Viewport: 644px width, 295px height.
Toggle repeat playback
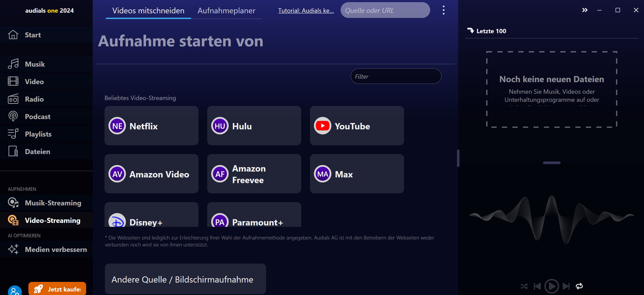click(579, 286)
